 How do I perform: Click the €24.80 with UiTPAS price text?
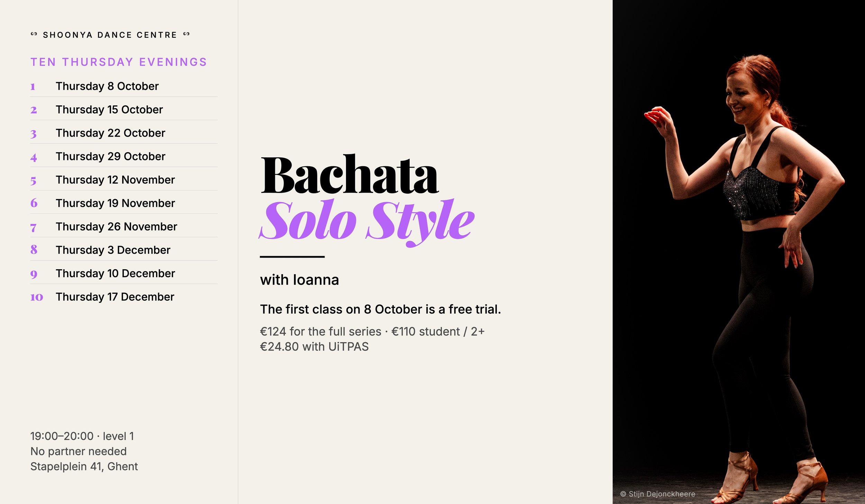click(x=314, y=347)
